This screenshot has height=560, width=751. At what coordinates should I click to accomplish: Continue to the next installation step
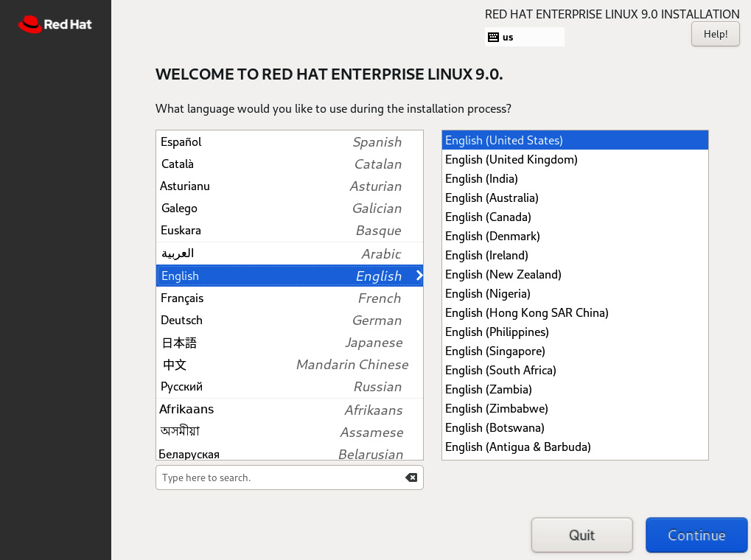[x=696, y=535]
